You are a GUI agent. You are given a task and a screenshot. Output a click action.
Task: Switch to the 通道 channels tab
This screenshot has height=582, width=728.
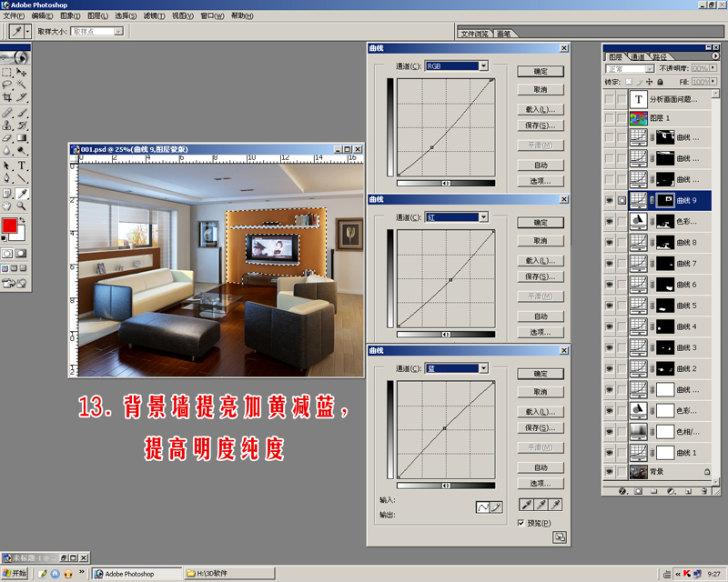(638, 56)
